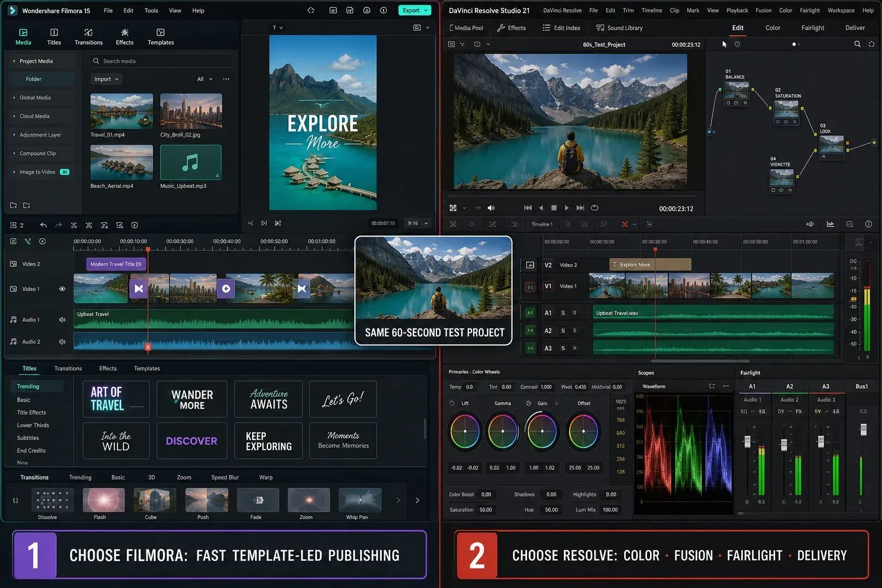The image size is (882, 588).
Task: Expand the Cloud Media tree item
Action: pyautogui.click(x=14, y=116)
